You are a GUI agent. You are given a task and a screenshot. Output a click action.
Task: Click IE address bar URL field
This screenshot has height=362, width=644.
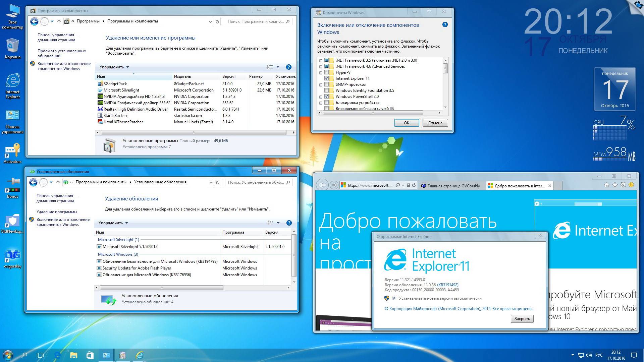point(370,185)
